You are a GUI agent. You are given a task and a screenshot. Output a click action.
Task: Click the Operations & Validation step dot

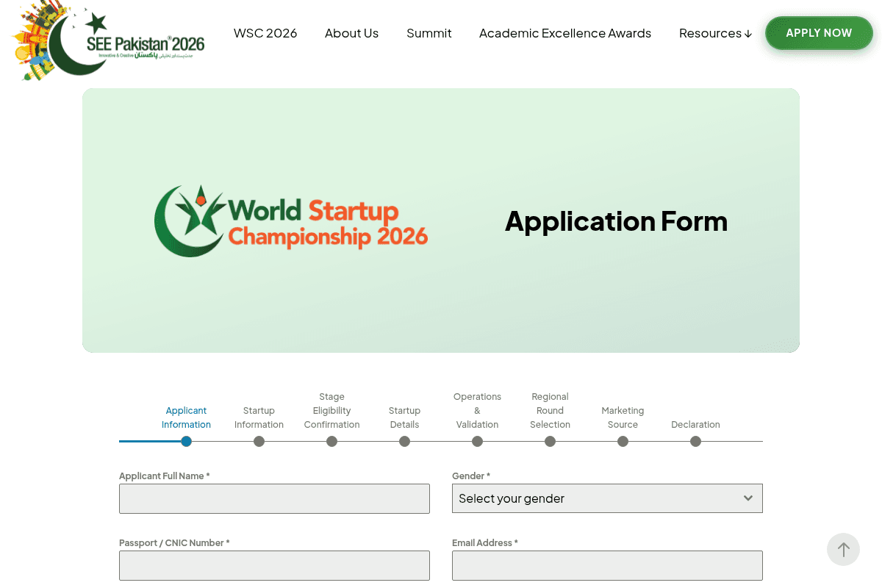[x=477, y=441]
